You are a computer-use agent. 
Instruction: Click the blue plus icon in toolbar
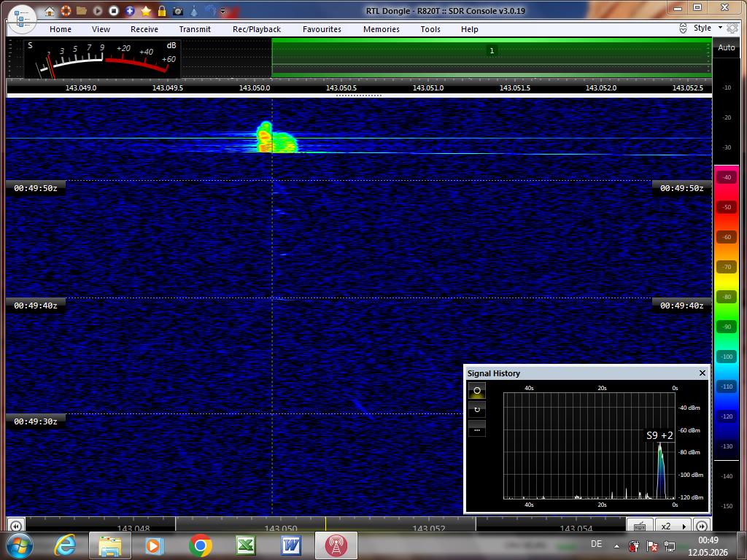[130, 10]
